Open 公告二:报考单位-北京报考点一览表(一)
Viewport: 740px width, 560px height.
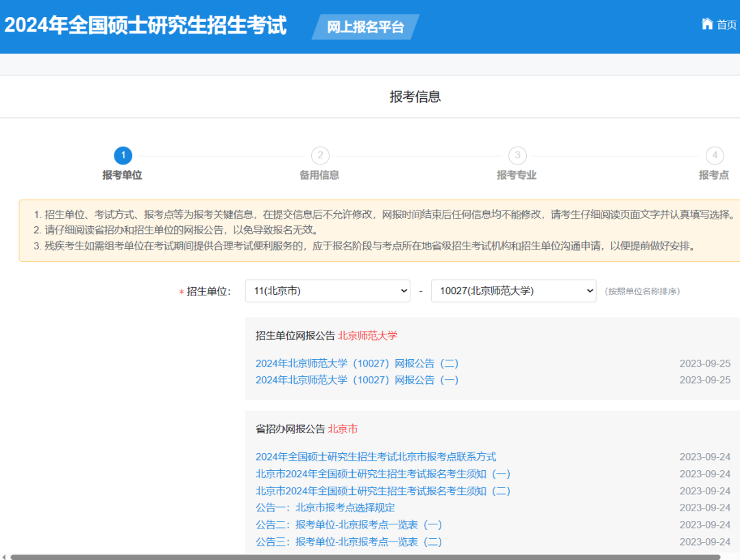click(x=349, y=524)
